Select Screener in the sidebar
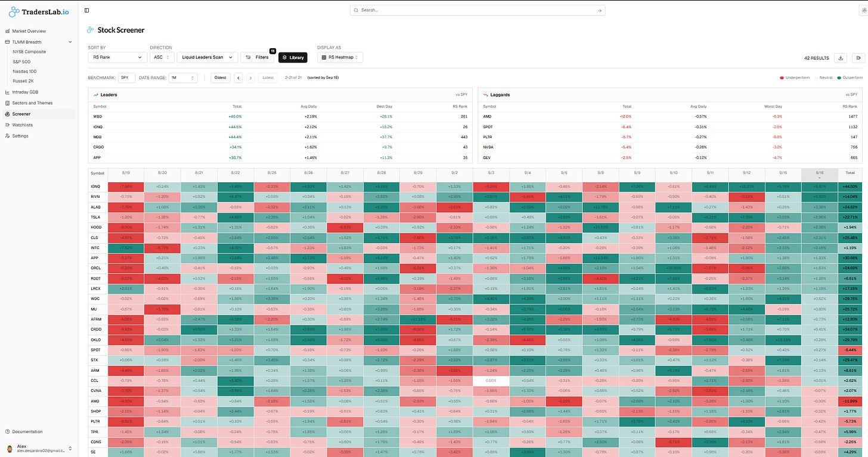The image size is (868, 457). 38,114
